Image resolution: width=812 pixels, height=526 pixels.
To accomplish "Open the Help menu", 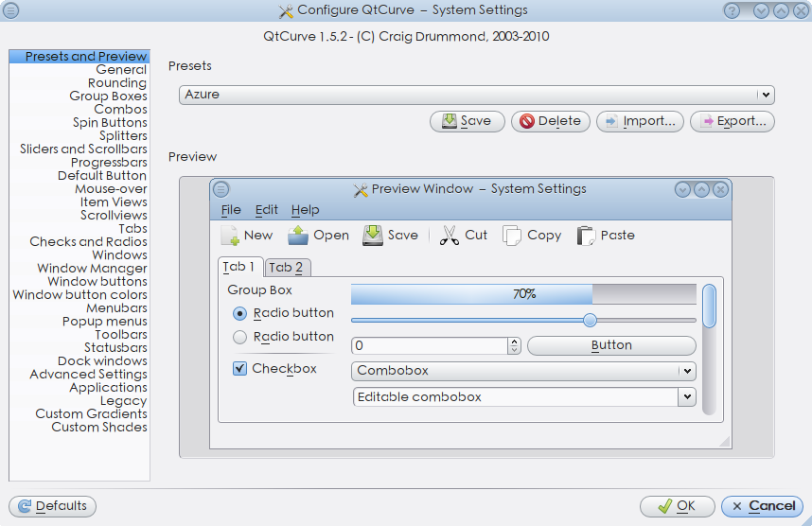I will click(x=305, y=210).
